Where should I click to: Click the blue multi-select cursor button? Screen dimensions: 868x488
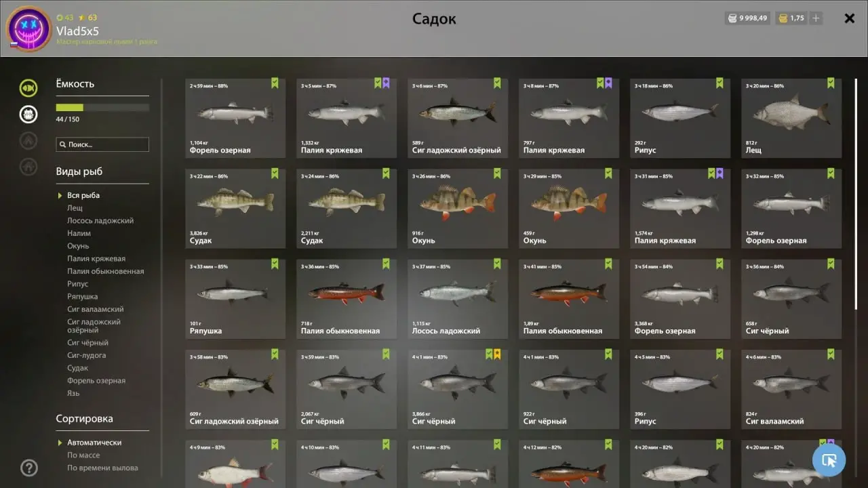tap(829, 460)
